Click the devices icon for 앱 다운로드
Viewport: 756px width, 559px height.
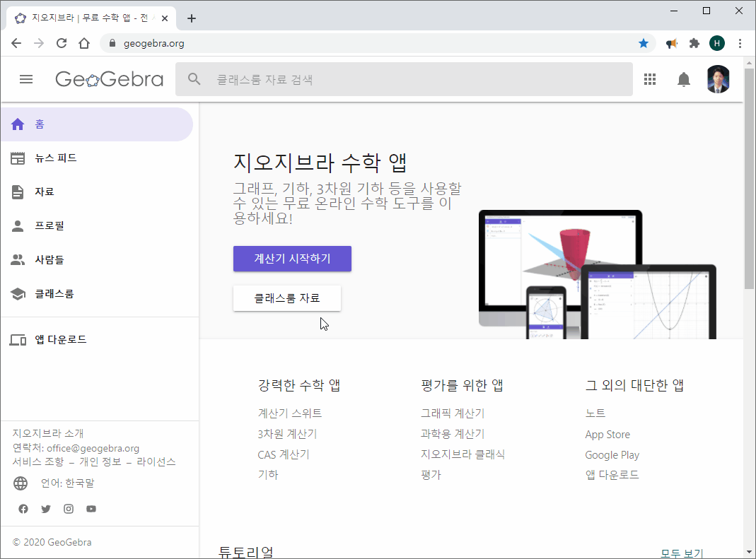click(x=18, y=340)
